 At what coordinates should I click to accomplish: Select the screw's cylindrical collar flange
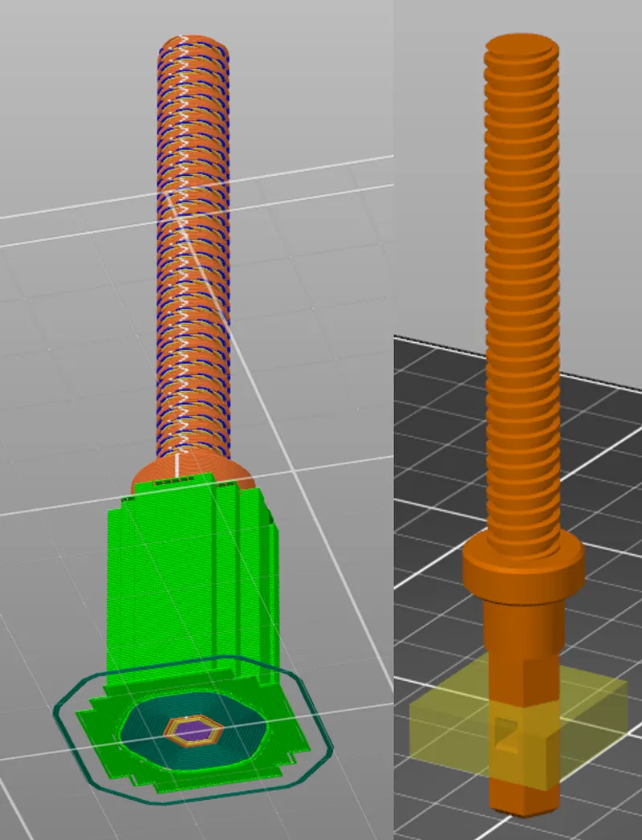[522, 572]
